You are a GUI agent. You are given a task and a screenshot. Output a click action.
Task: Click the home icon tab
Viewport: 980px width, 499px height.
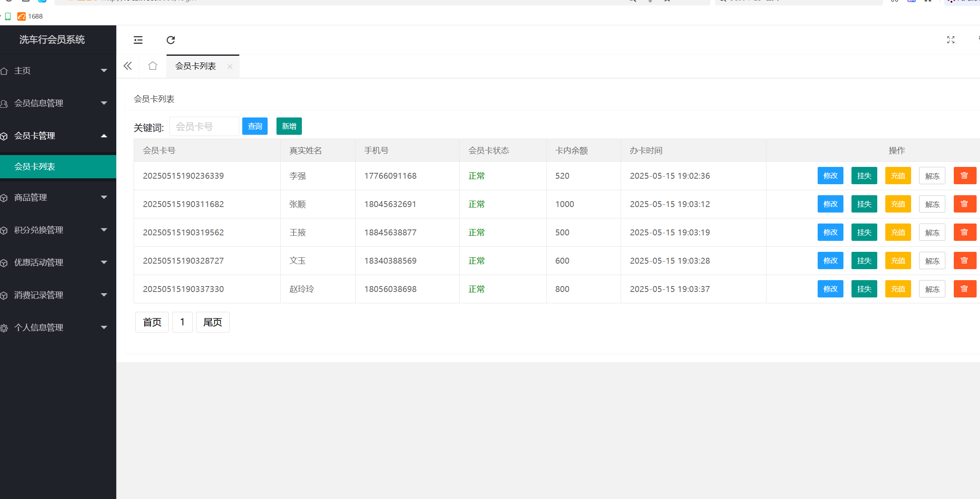pos(153,66)
